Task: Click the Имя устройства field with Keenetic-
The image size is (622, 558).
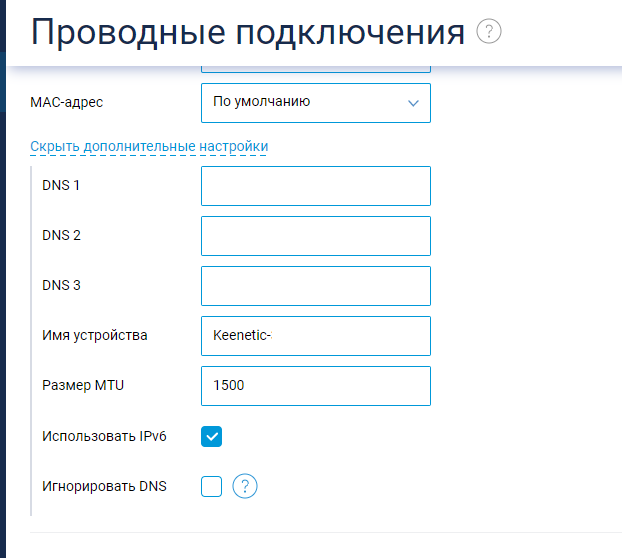Action: pos(315,336)
